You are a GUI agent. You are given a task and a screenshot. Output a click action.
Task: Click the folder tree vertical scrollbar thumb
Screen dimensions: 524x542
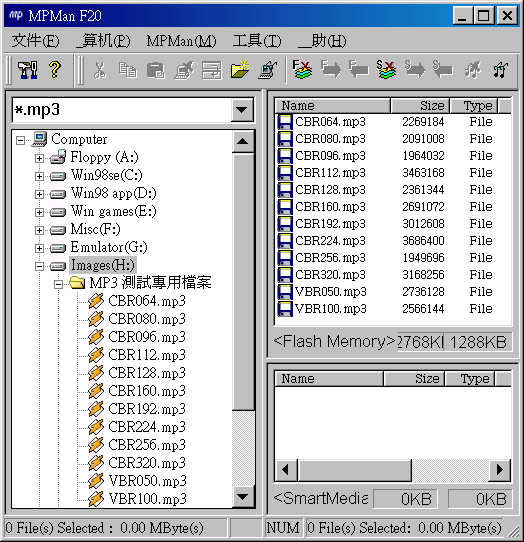(x=243, y=281)
